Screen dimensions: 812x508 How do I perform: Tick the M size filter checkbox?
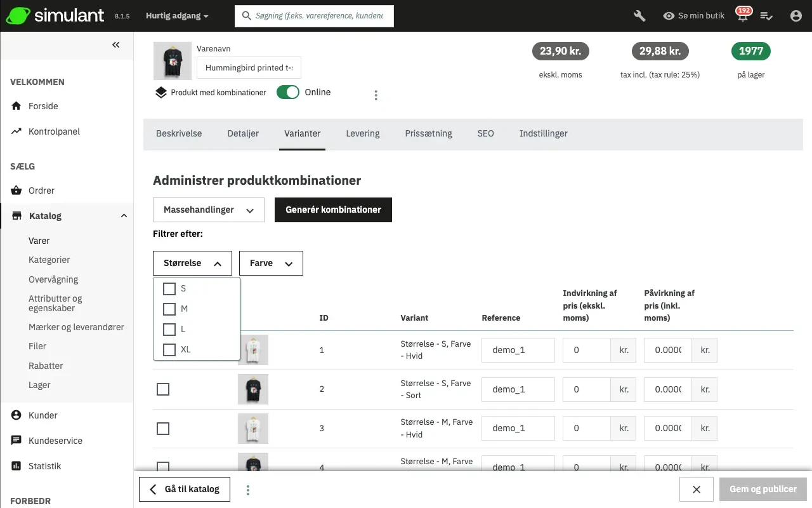[169, 309]
